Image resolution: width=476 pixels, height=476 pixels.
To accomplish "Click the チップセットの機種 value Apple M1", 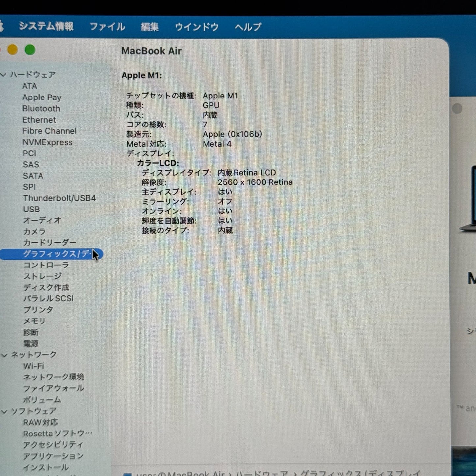I will click(x=220, y=96).
